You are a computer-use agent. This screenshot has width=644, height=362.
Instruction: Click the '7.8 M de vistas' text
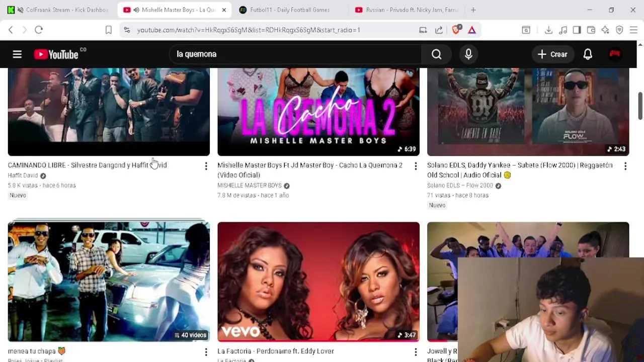(236, 196)
